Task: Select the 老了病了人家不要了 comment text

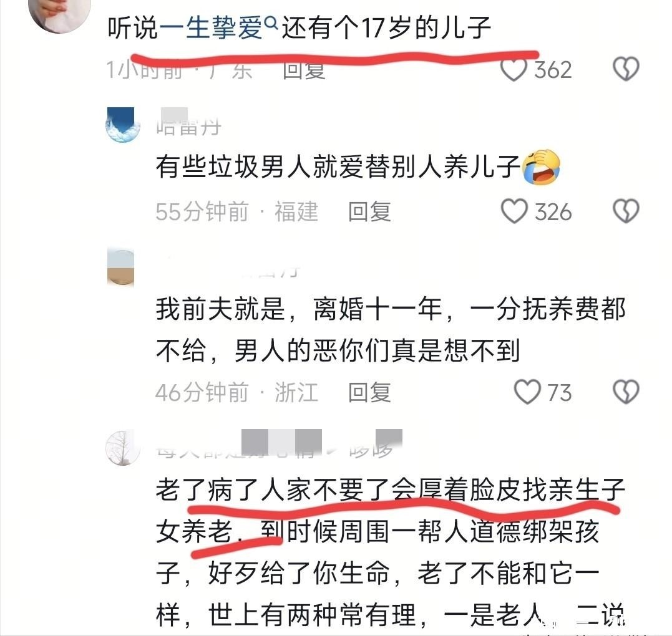Action: pos(391,552)
